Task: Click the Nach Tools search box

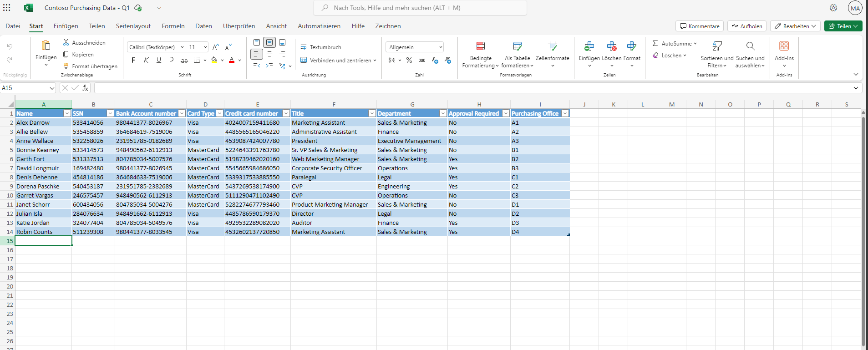Action: tap(420, 8)
